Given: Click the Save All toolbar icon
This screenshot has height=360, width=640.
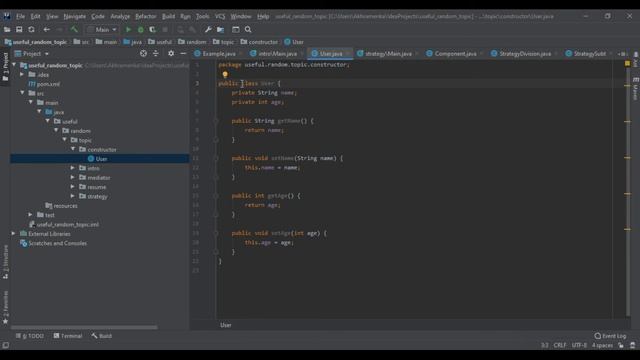Looking at the screenshot, I should click(19, 30).
